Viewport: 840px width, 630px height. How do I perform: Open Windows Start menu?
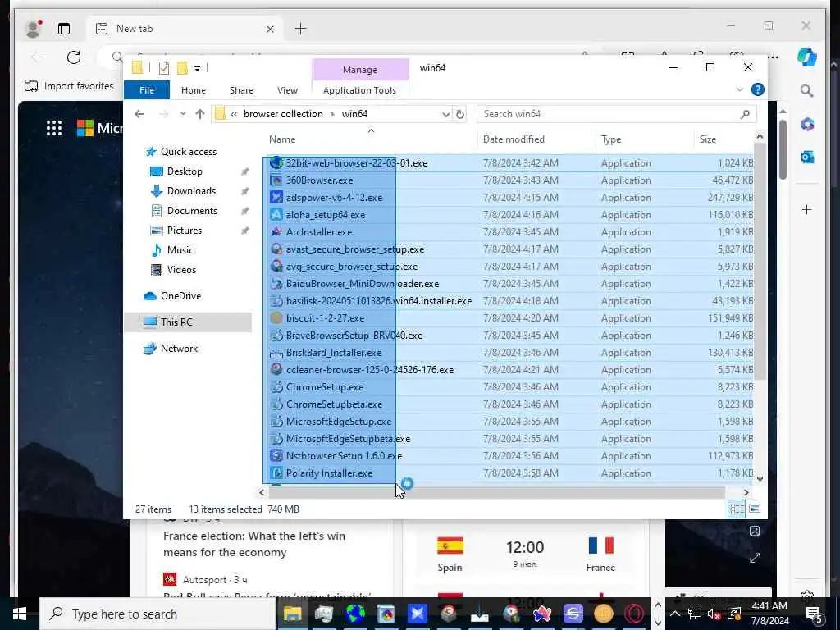coord(20,614)
